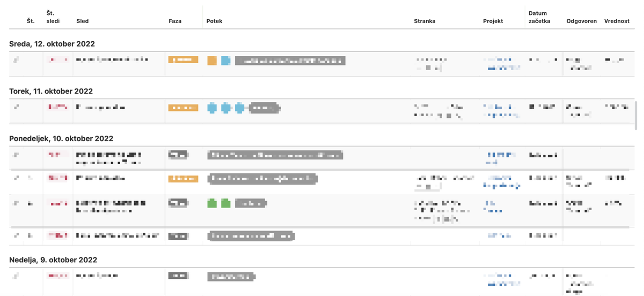Click the first green Potek icon in the 10. oktober rows
The height and width of the screenshot is (296, 644).
point(212,203)
